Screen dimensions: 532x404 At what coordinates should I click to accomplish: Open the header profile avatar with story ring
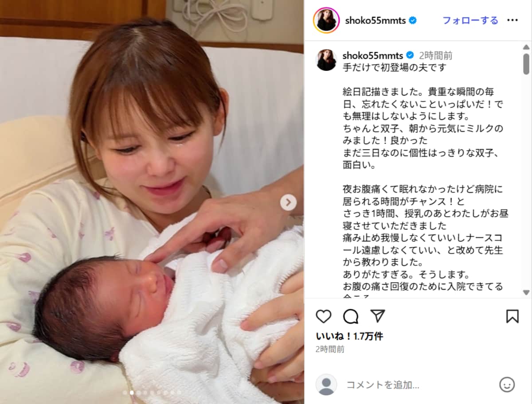(326, 20)
